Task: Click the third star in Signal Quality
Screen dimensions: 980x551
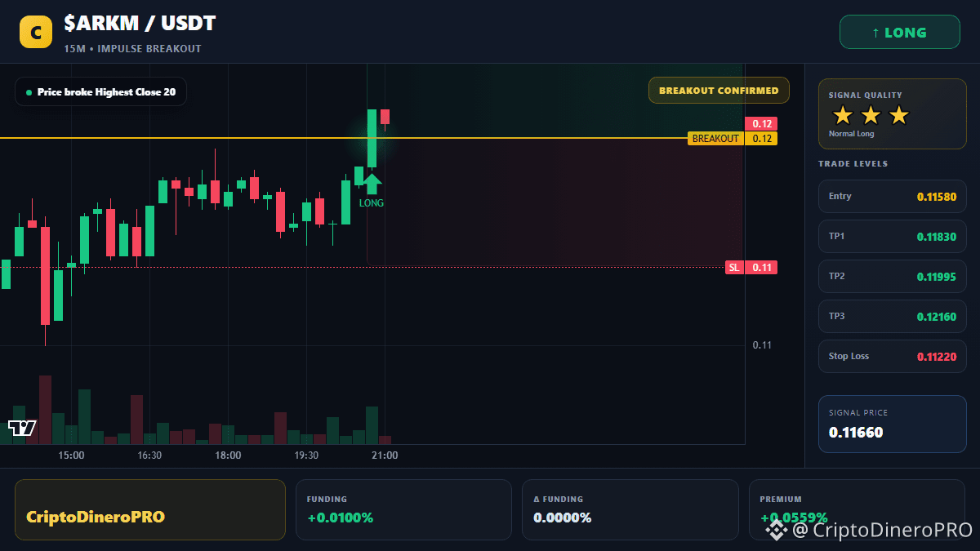Action: (x=898, y=115)
